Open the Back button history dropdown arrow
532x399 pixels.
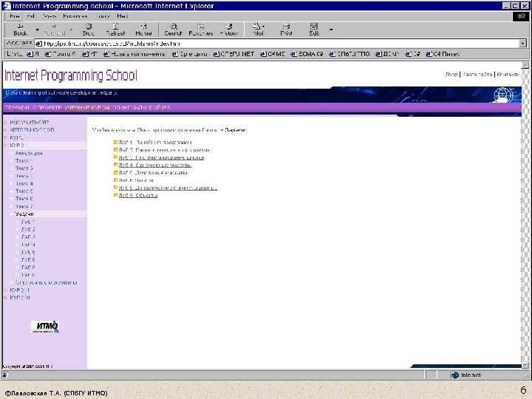tap(37, 30)
